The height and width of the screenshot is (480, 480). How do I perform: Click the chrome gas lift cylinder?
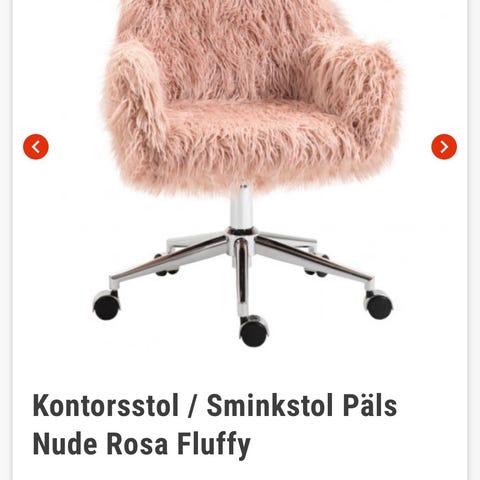(x=241, y=206)
